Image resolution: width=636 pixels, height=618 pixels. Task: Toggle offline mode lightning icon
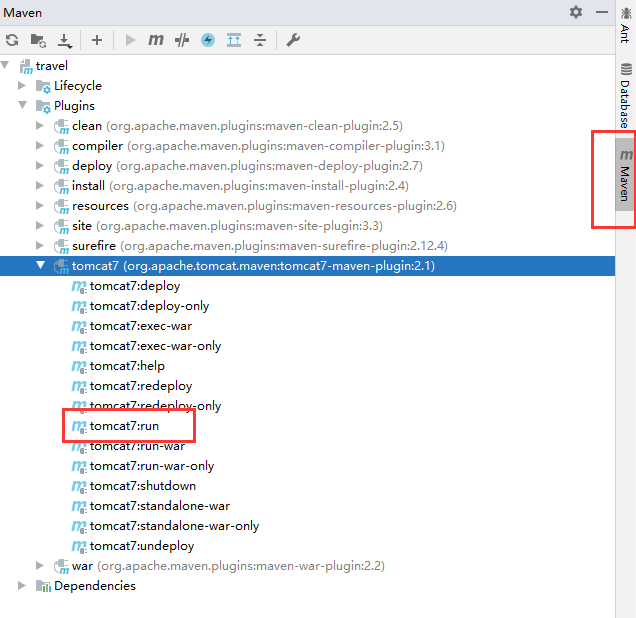tap(208, 40)
